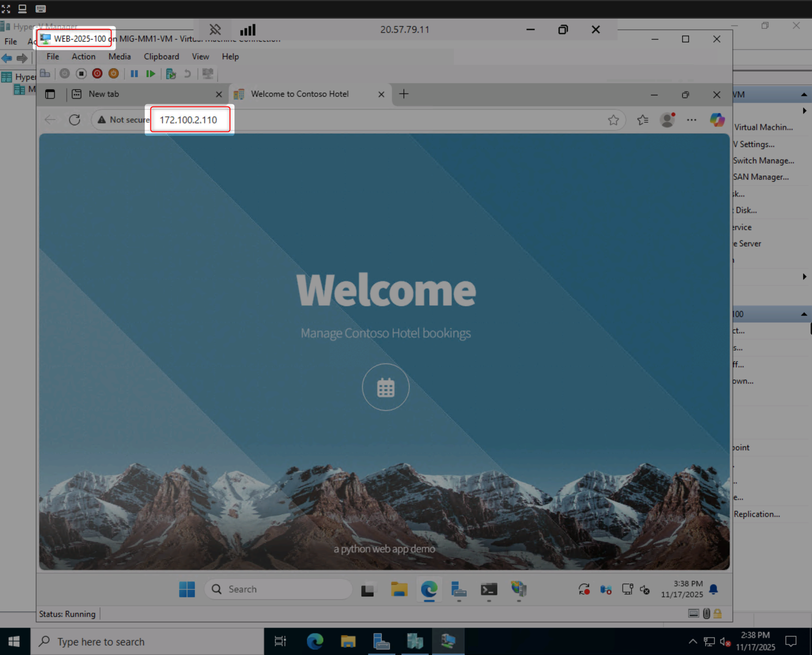Save VM state using the orange power icon

[114, 73]
